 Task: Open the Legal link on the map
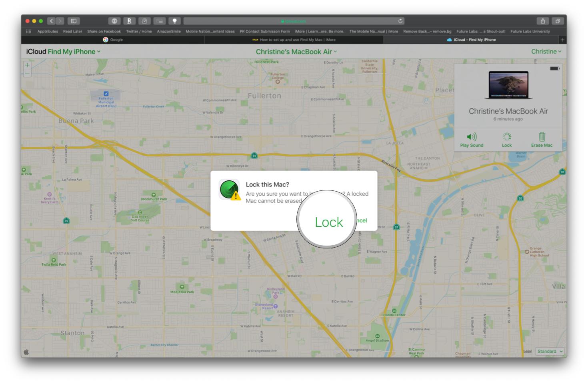click(x=527, y=351)
